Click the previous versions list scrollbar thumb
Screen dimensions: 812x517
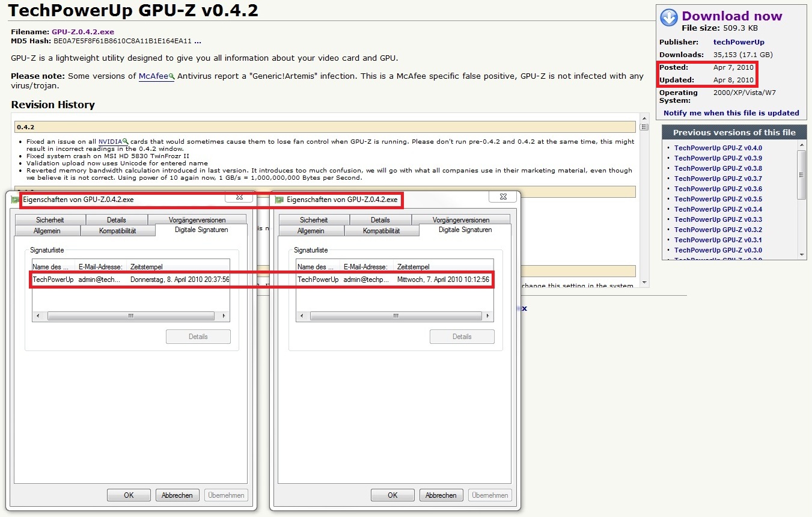click(802, 174)
